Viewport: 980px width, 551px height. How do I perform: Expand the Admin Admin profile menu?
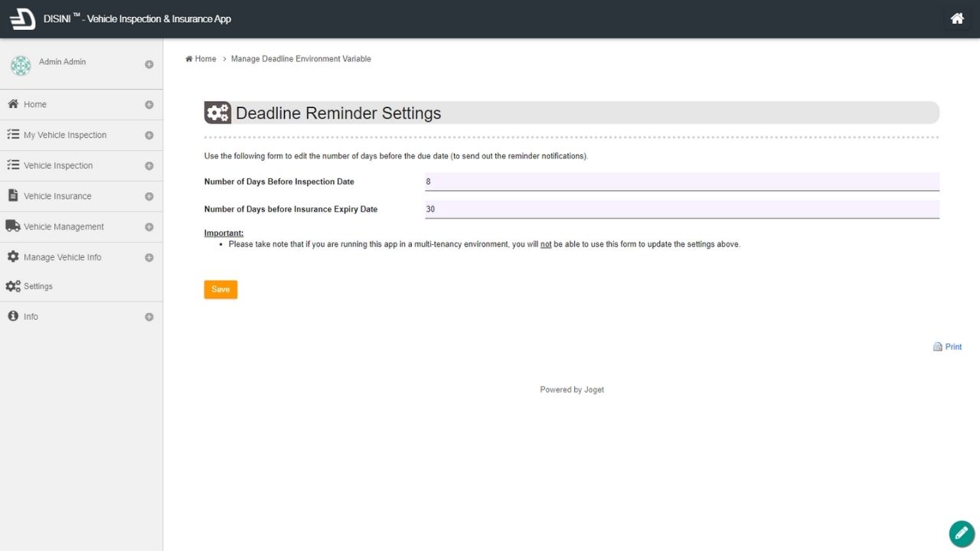click(x=149, y=65)
